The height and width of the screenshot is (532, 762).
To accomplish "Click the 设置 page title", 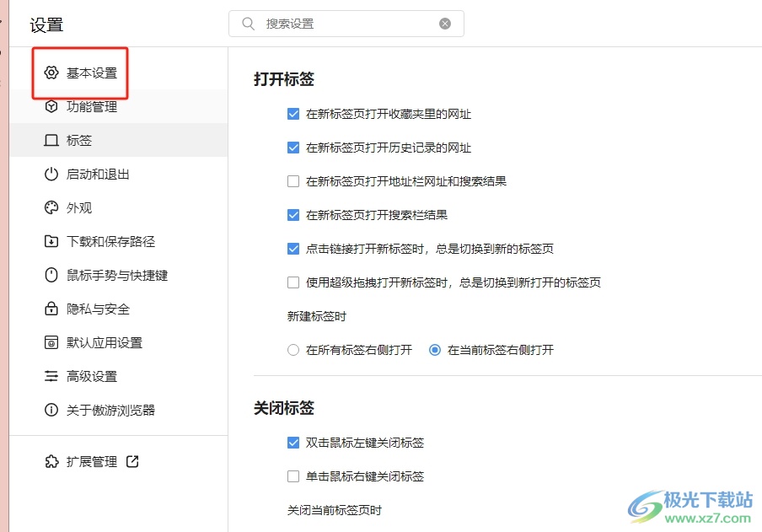I will tap(46, 24).
